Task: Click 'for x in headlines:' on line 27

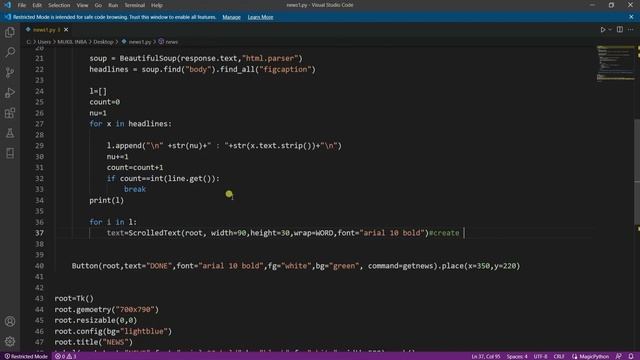Action: (131, 124)
